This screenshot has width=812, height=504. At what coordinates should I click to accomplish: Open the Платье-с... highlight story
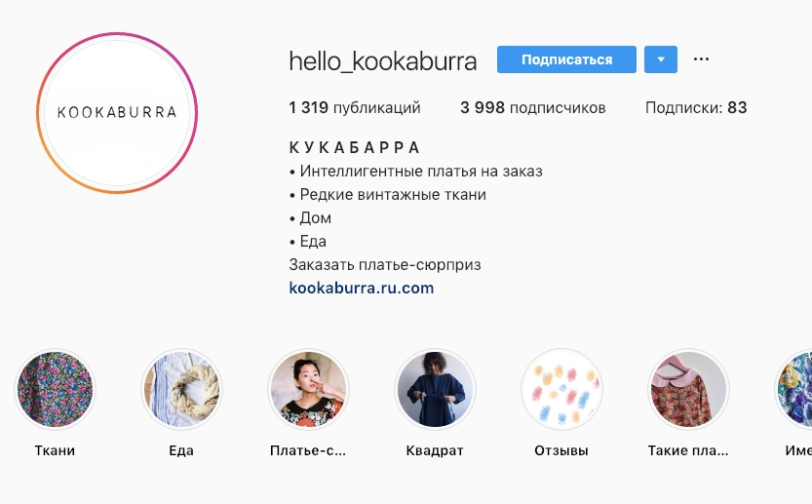pyautogui.click(x=309, y=389)
